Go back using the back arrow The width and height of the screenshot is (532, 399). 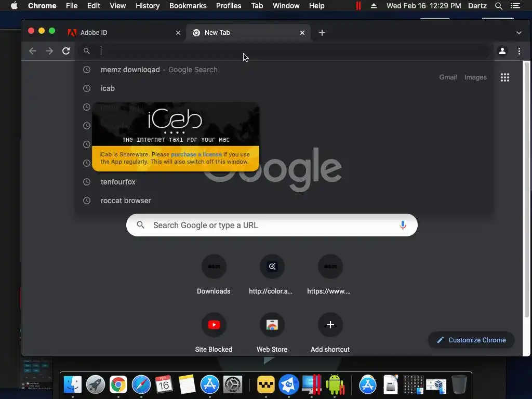click(33, 51)
